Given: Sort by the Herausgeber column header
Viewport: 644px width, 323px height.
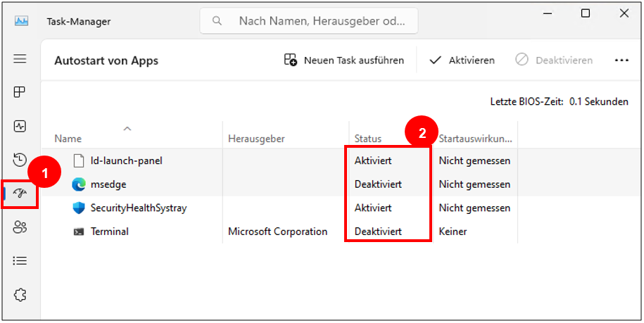Looking at the screenshot, I should pyautogui.click(x=256, y=139).
